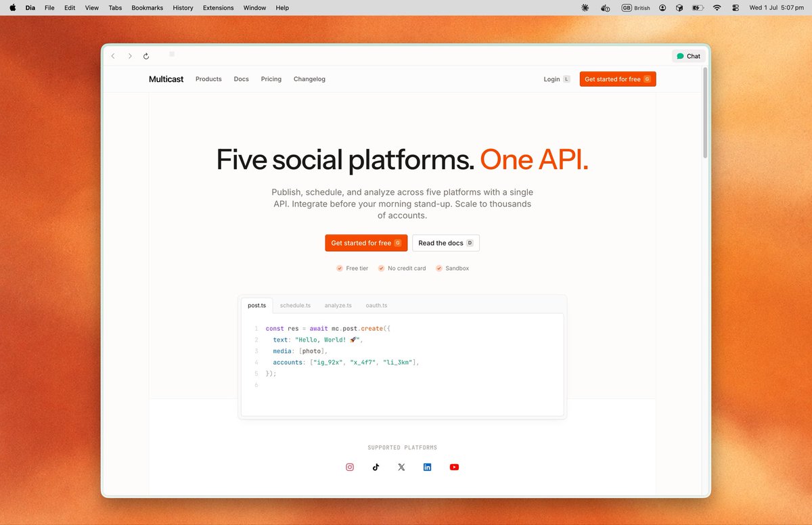Open the Bookmarks menu

point(148,7)
